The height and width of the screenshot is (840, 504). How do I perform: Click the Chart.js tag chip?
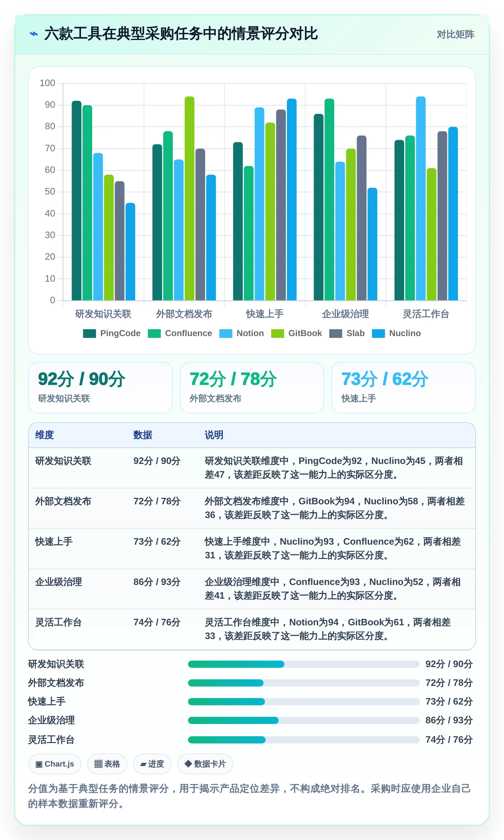[55, 764]
